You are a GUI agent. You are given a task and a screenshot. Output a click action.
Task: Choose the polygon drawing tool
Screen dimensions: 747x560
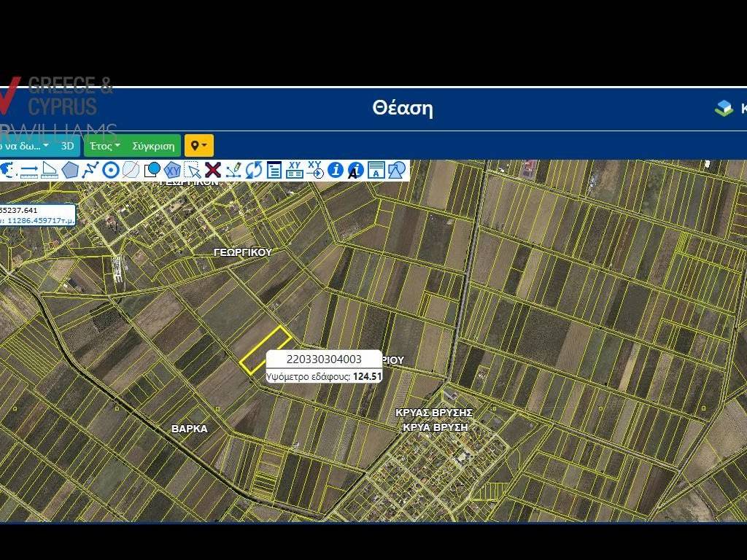70,171
